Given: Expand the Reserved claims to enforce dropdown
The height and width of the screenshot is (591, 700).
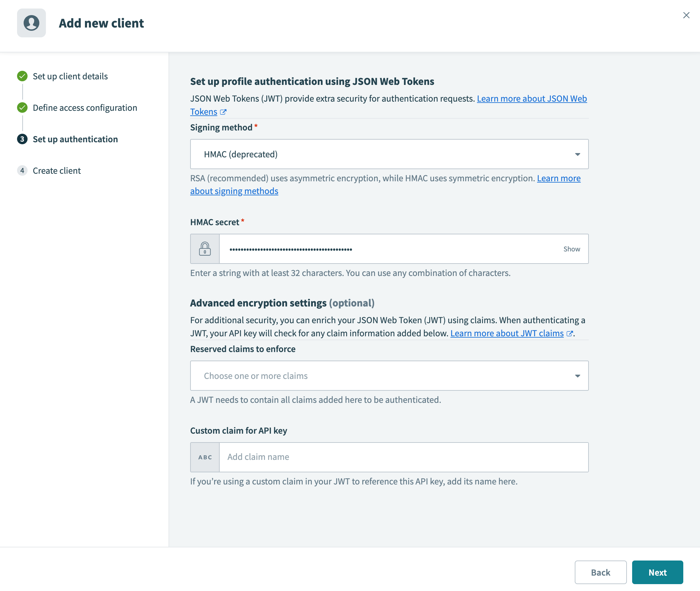Looking at the screenshot, I should (x=389, y=376).
